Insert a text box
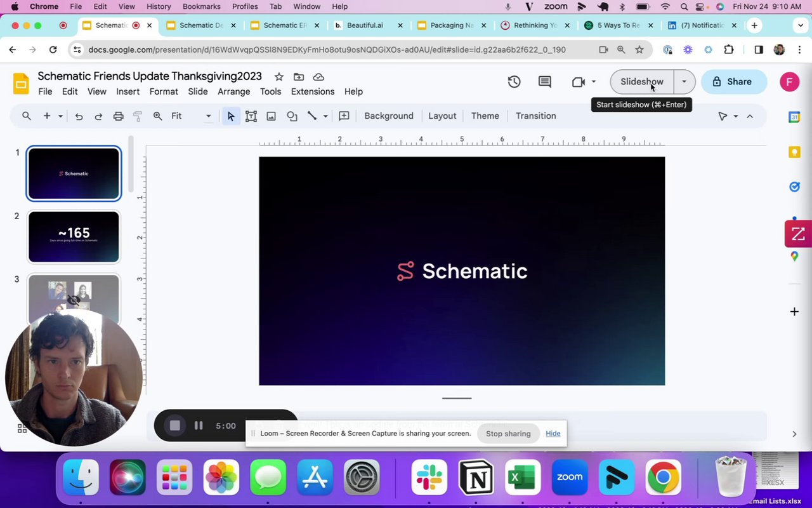The image size is (812, 508). 251,116
